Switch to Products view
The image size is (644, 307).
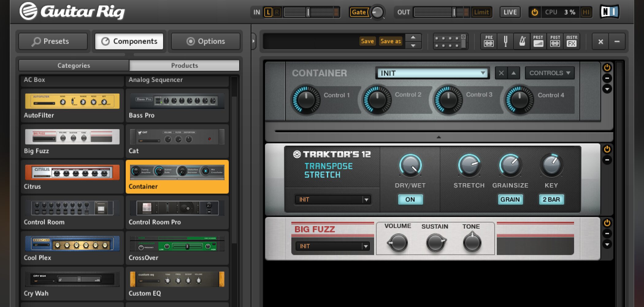pyautogui.click(x=184, y=65)
